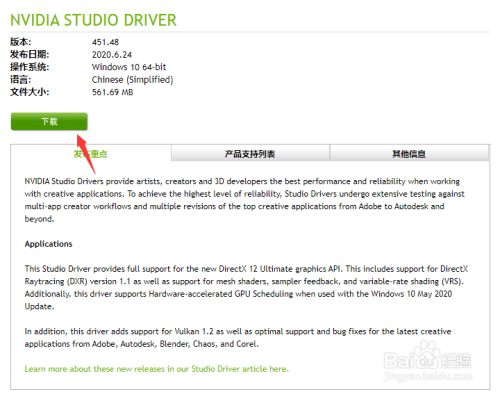Click the 发布日期 label
This screenshot has width=500, height=394.
[x=30, y=54]
